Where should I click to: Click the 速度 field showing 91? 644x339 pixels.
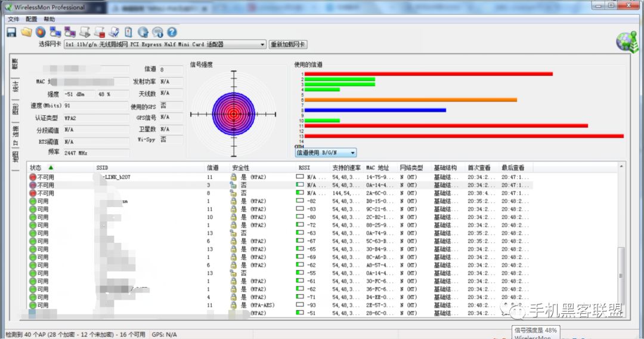pos(95,106)
